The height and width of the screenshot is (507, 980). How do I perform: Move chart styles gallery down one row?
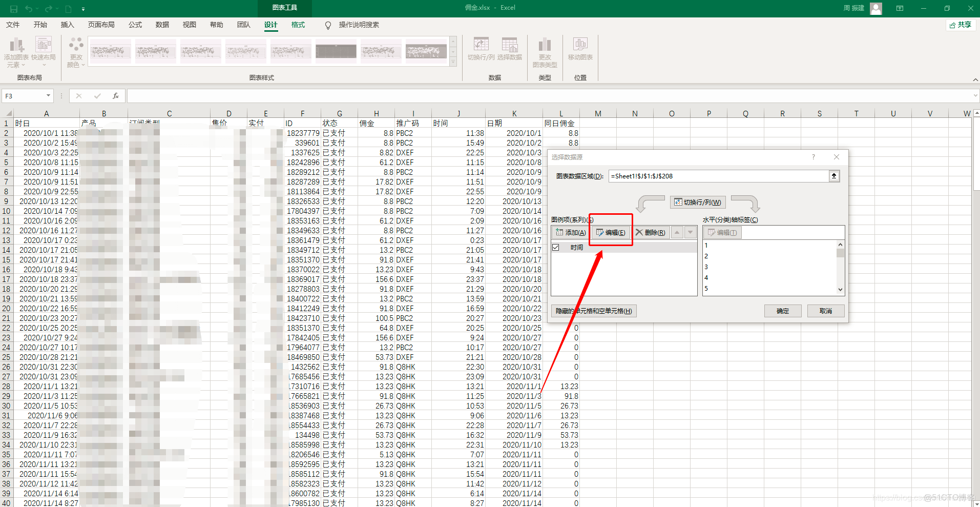point(453,52)
